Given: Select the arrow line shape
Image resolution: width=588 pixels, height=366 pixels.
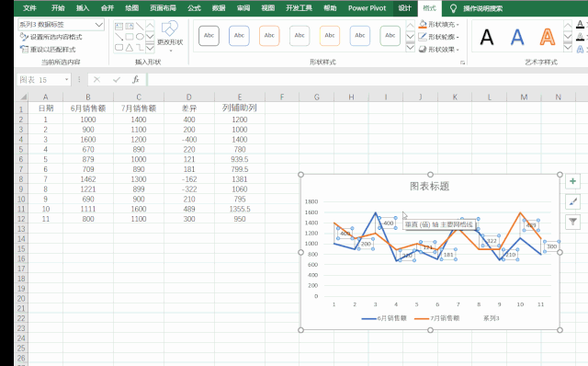Looking at the screenshot, I should coord(119,37).
